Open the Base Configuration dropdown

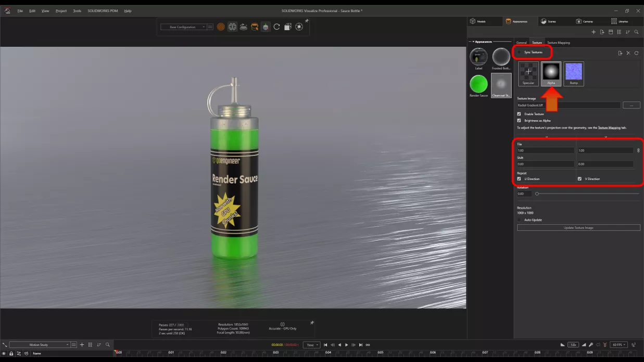point(183,27)
